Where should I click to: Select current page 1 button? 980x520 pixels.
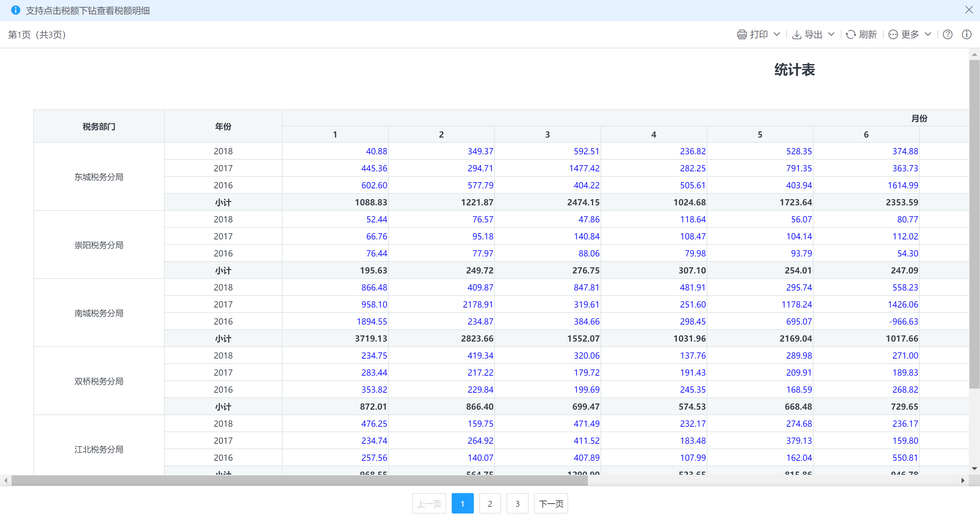click(x=462, y=504)
